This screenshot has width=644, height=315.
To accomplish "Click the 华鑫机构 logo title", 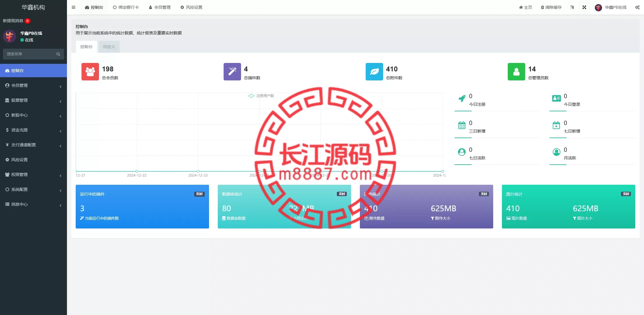I will pyautogui.click(x=33, y=7).
